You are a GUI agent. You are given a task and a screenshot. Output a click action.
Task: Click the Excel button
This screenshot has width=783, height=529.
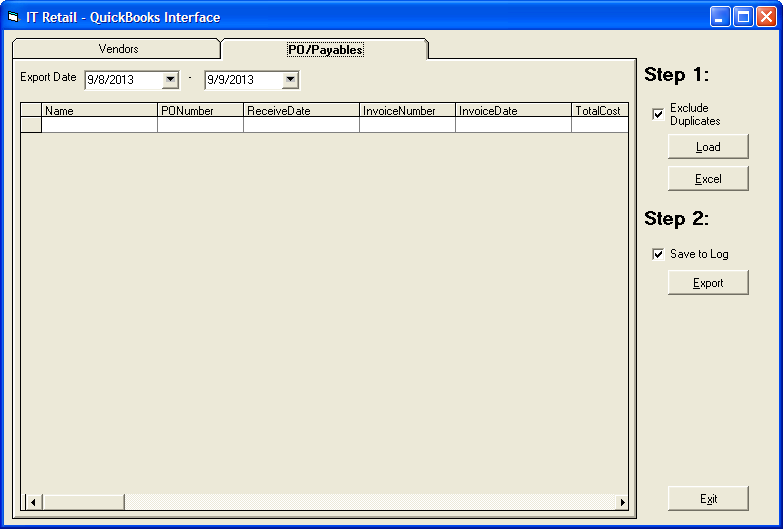click(708, 179)
